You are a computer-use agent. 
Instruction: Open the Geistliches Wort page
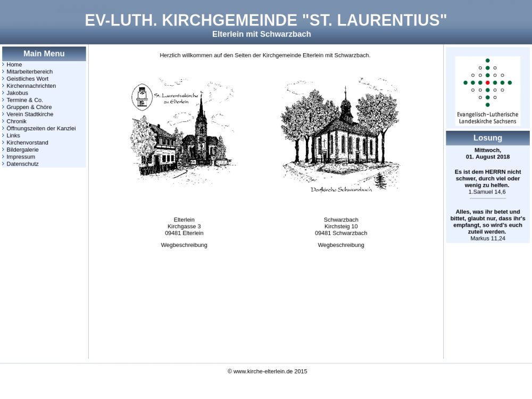coord(27,79)
